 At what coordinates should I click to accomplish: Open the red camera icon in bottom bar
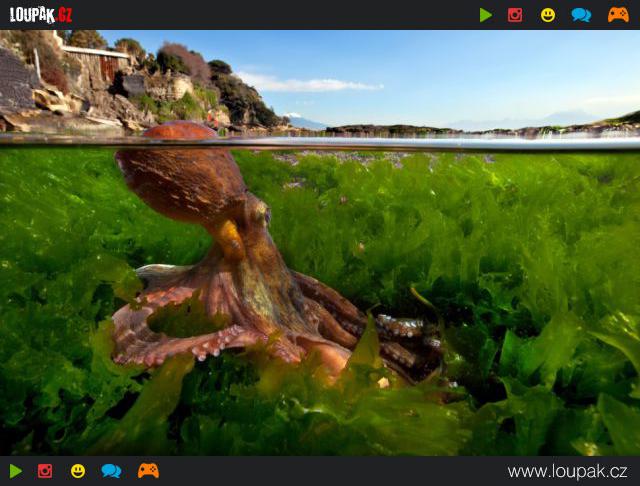45,471
